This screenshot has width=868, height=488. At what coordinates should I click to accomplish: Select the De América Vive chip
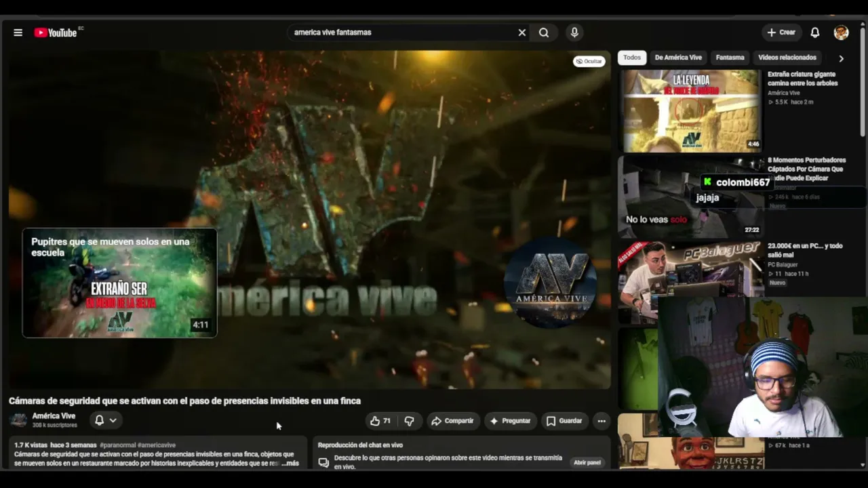pos(678,58)
